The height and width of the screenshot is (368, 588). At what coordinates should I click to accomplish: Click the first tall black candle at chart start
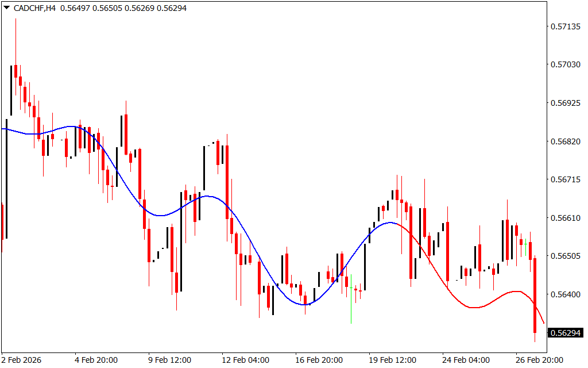tap(7, 178)
